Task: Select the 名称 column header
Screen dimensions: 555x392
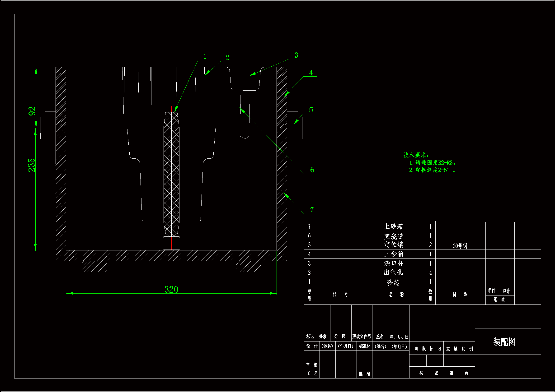Action: [x=396, y=295]
